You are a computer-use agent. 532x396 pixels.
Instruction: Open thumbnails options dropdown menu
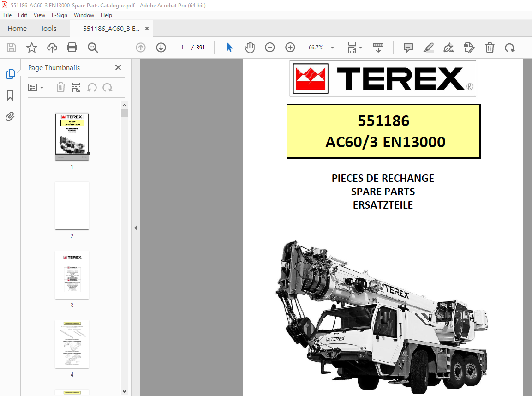[x=36, y=88]
